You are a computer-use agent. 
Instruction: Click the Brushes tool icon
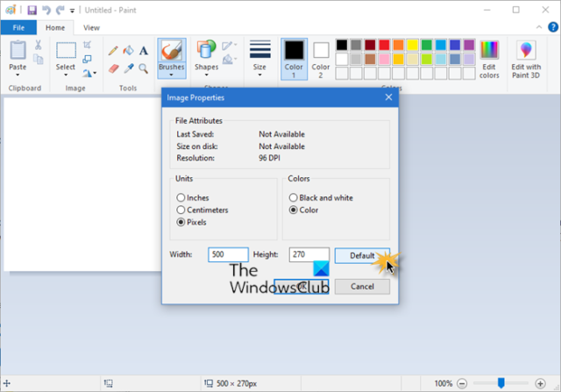172,50
